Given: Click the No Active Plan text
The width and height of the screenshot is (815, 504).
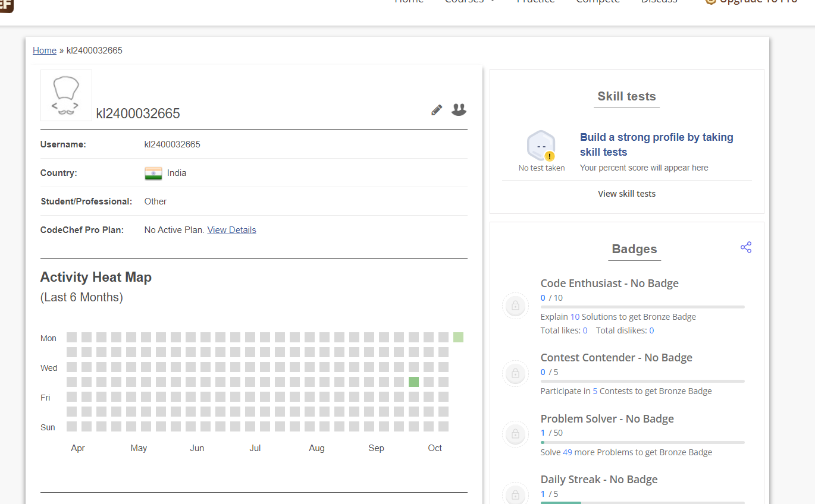Looking at the screenshot, I should [175, 230].
